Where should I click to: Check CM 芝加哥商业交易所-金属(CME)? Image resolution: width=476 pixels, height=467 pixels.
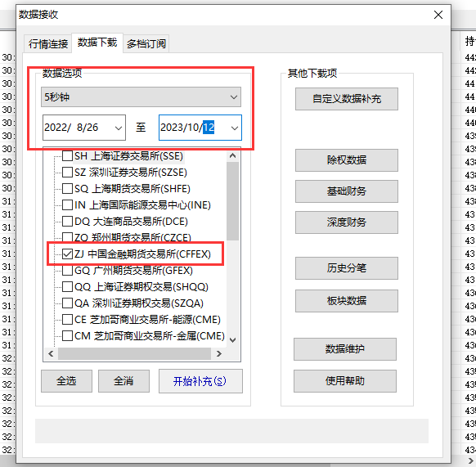click(x=67, y=336)
